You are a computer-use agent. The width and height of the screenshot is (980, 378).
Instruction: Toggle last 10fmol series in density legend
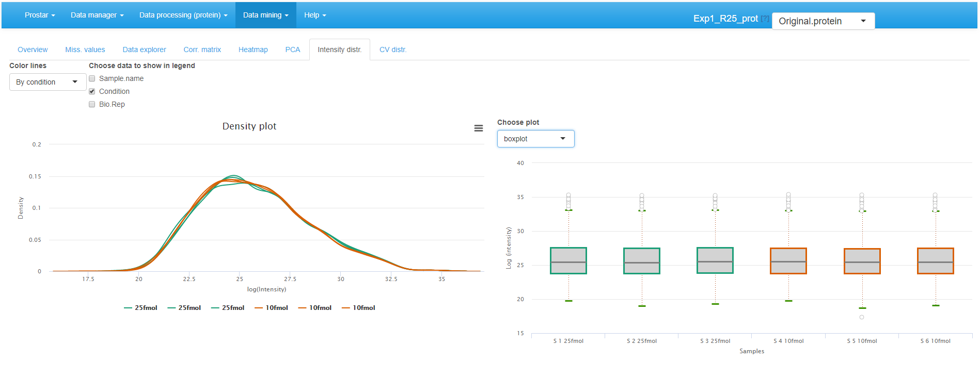[x=359, y=308]
